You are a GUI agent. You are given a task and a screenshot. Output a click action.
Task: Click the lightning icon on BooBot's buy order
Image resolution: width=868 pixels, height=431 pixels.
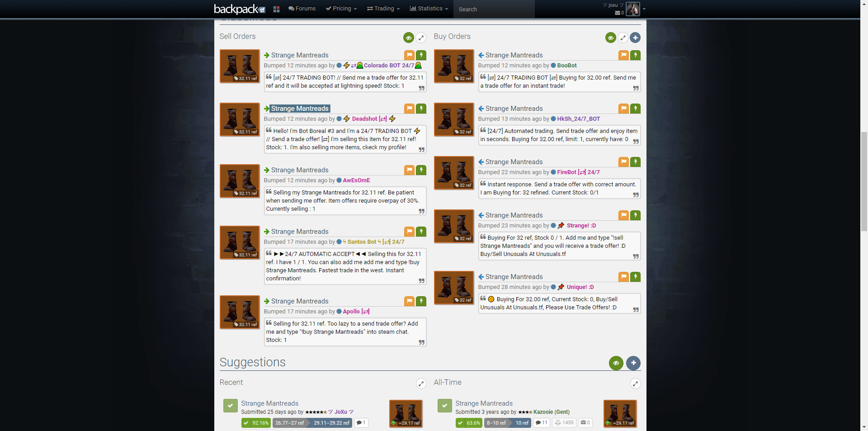coord(635,55)
